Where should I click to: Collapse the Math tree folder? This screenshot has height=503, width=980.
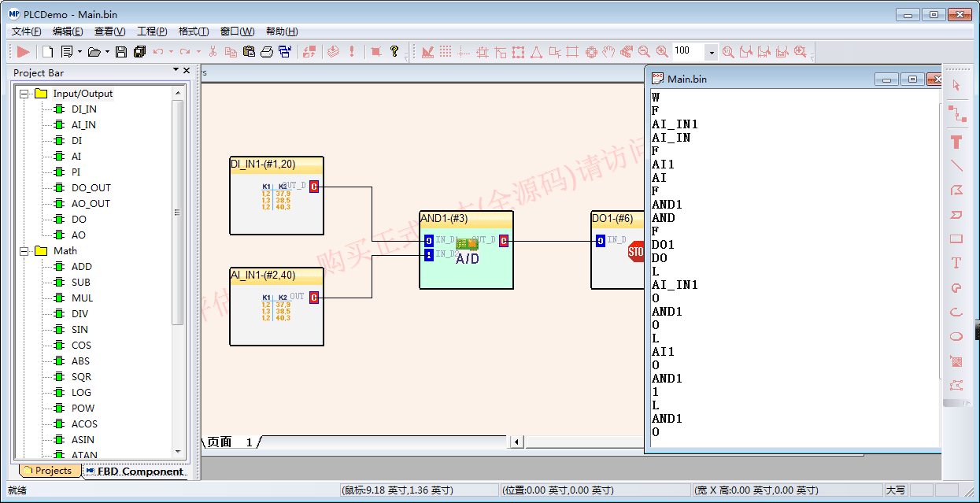[x=24, y=251]
